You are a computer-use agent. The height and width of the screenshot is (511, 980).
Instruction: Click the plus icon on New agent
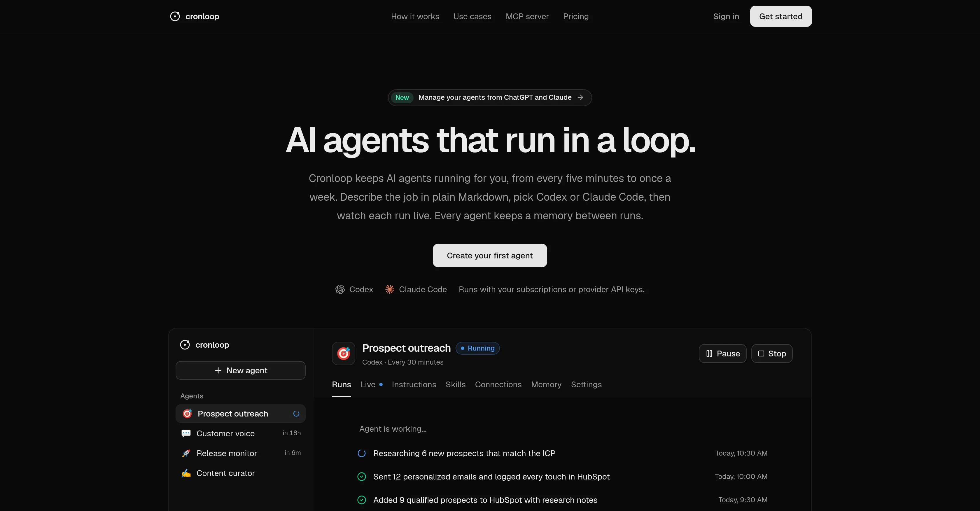pyautogui.click(x=218, y=371)
